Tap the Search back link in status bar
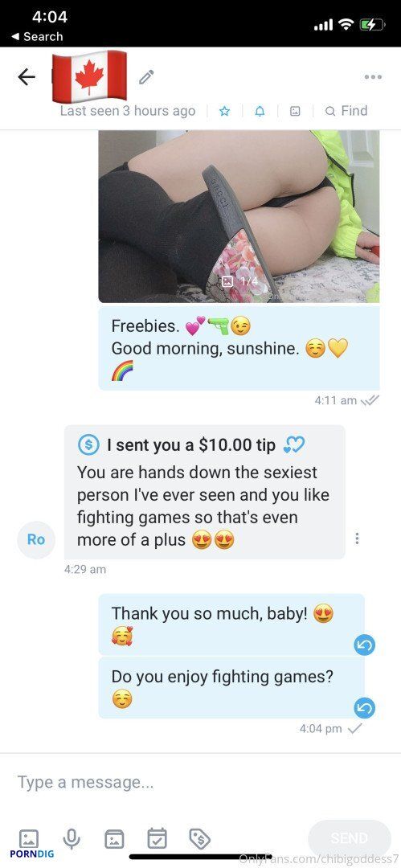This screenshot has width=401, height=868. [37, 36]
